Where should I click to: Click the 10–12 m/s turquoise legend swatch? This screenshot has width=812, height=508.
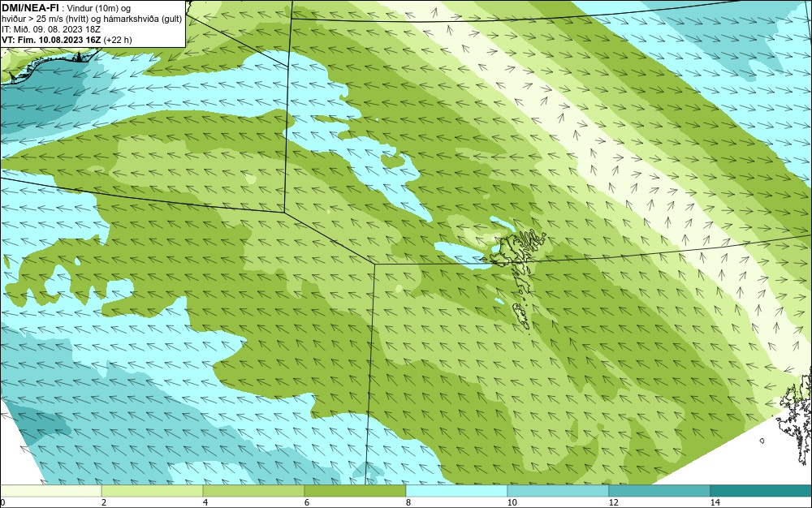click(559, 491)
